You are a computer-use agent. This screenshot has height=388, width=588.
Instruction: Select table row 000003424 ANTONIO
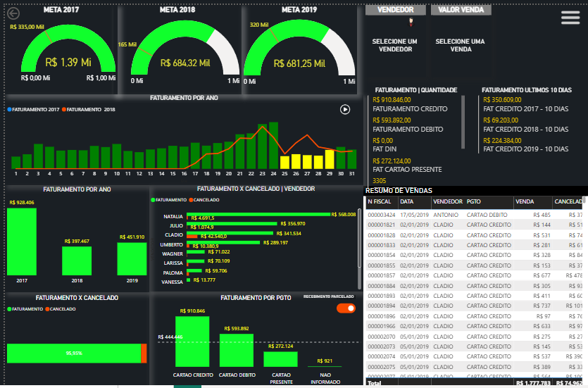point(475,215)
